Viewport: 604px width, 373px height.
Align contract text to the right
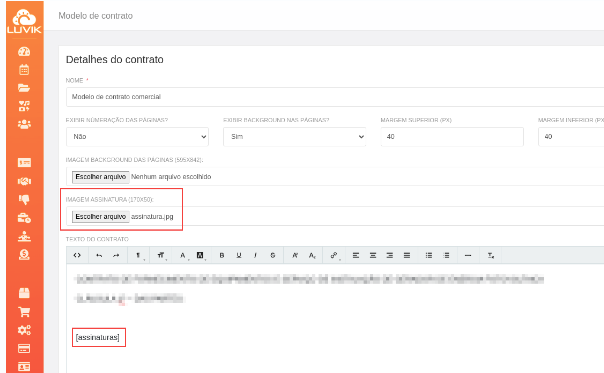390,255
